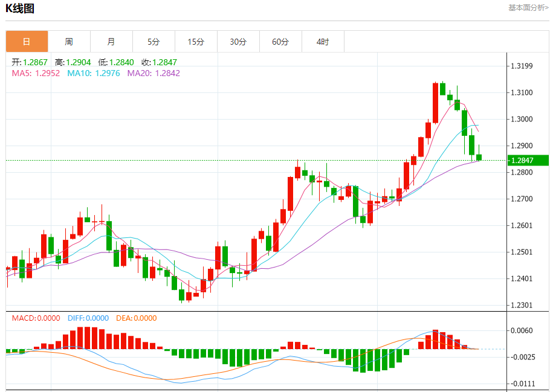Click the 1.2601 axis price label
Image resolution: width=553 pixels, height=392 pixels.
pyautogui.click(x=522, y=226)
